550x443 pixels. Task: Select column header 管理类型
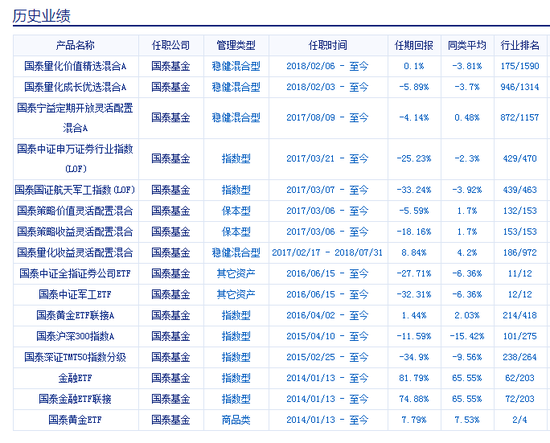click(236, 45)
